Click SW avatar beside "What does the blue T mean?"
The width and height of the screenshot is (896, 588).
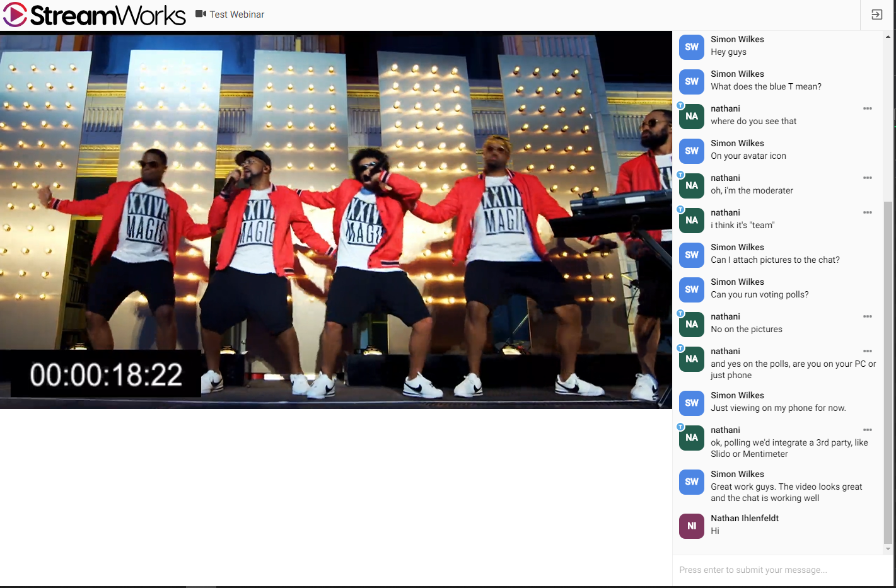click(692, 81)
